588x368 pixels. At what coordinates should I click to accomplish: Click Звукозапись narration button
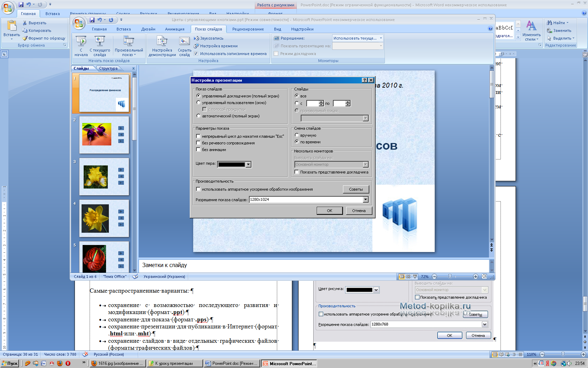coord(209,38)
